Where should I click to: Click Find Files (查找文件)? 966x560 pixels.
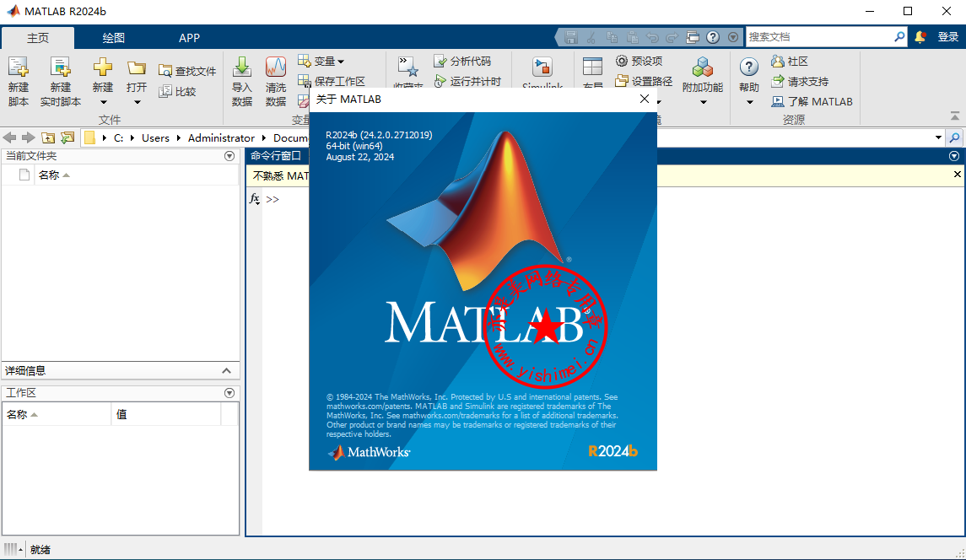[x=187, y=72]
